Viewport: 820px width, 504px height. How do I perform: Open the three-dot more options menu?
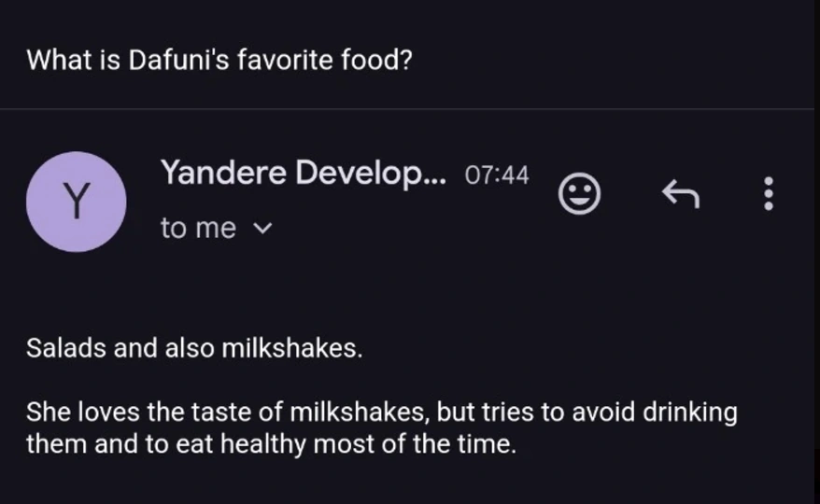[x=769, y=194]
